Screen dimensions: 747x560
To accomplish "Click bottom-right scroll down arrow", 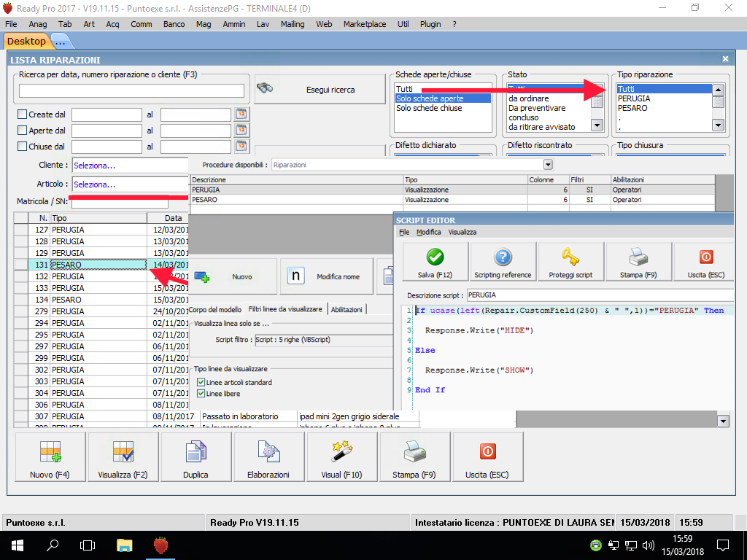I will (x=723, y=421).
